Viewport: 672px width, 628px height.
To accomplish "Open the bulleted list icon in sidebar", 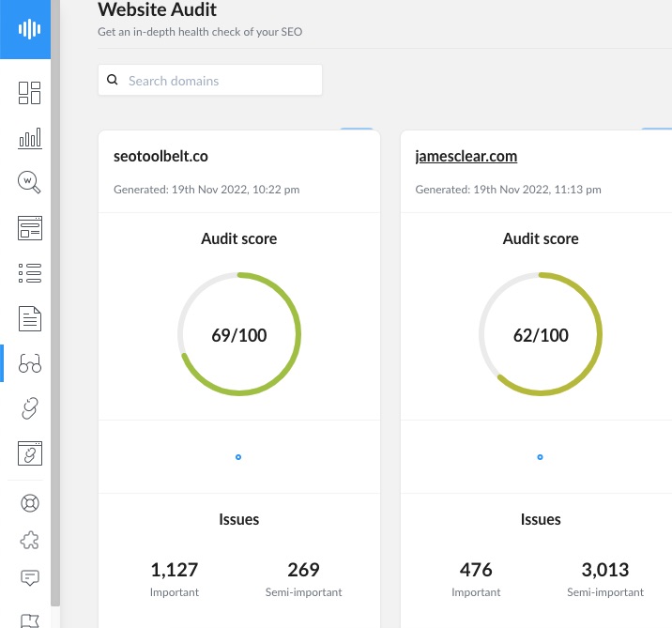I will [30, 273].
